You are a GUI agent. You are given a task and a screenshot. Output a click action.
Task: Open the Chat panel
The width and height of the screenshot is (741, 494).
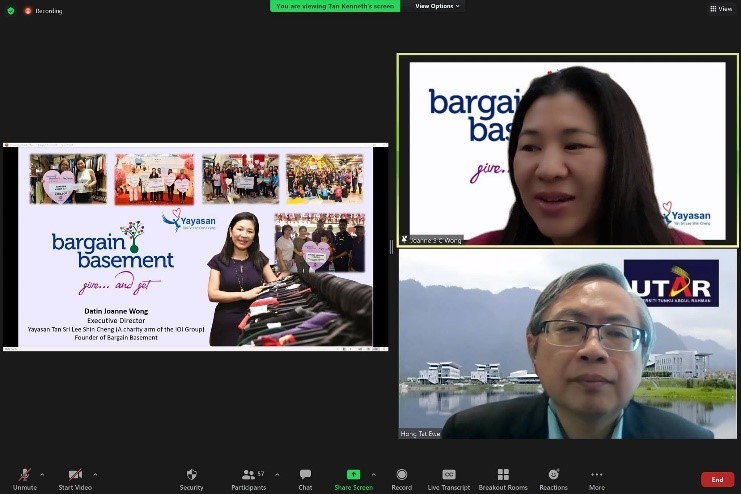coord(305,479)
